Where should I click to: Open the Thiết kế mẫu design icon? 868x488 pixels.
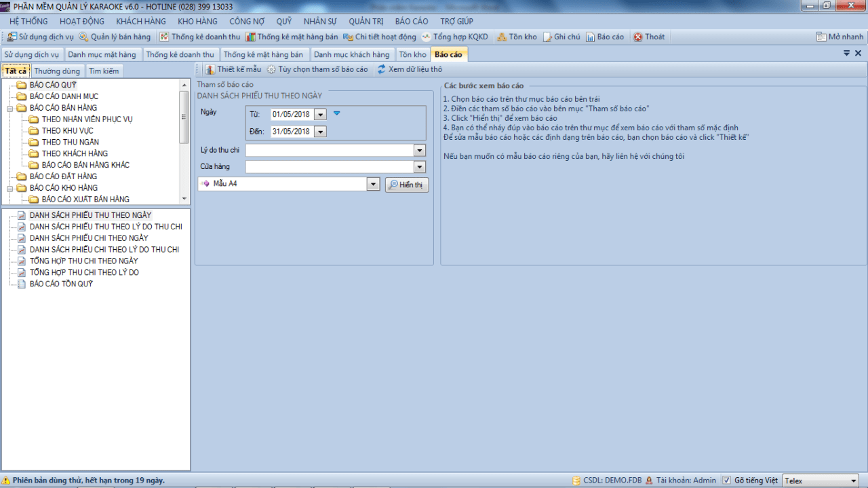click(x=210, y=69)
